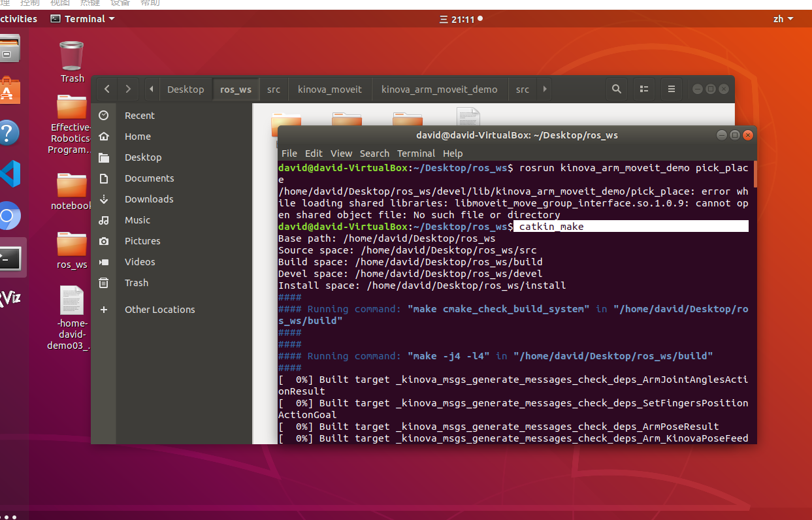Image resolution: width=812 pixels, height=520 pixels.
Task: Toggle list view in the file manager
Action: pos(643,88)
